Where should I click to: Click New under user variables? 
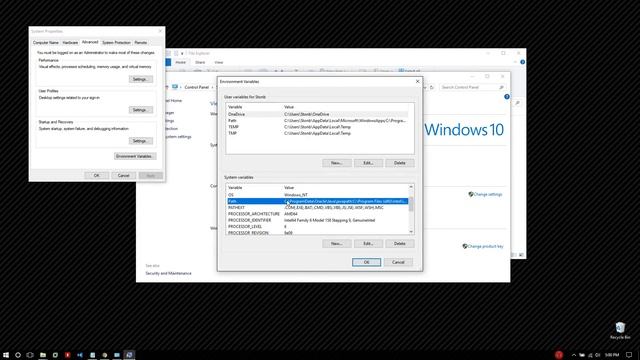[x=337, y=163]
